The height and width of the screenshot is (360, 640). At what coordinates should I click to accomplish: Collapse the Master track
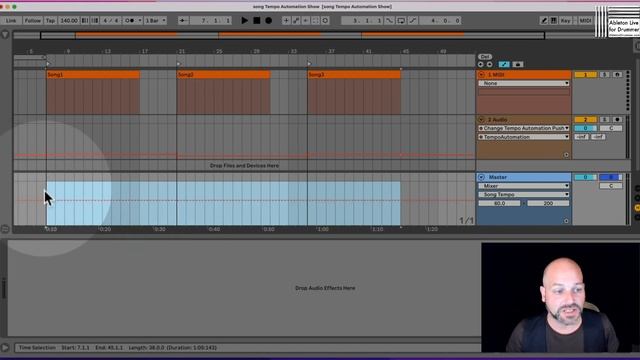tap(482, 177)
